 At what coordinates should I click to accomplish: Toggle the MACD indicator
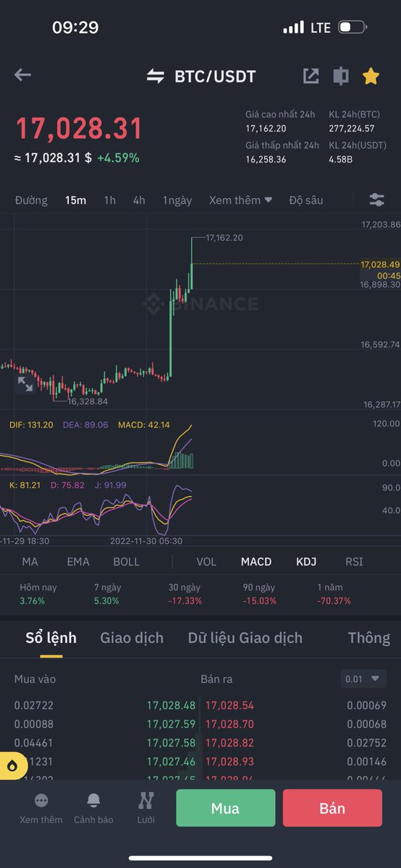tap(256, 561)
